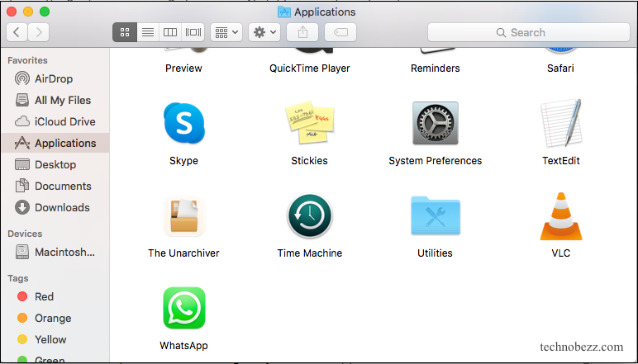Go back with the left arrow button
Screen dimensions: 638x364
[x=17, y=32]
